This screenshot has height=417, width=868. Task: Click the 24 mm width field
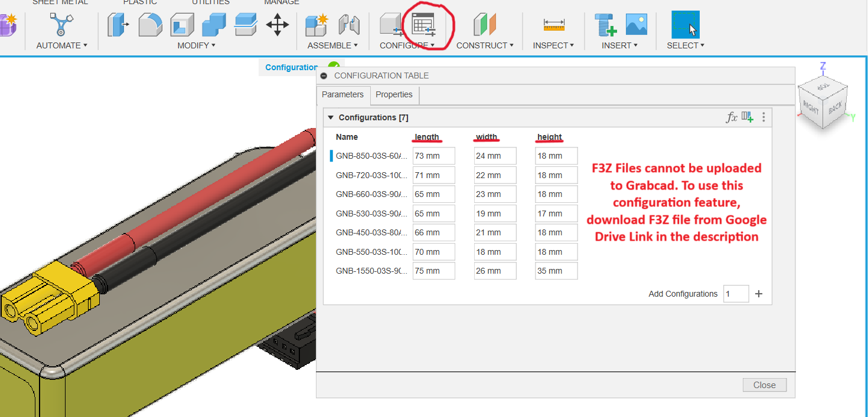495,156
